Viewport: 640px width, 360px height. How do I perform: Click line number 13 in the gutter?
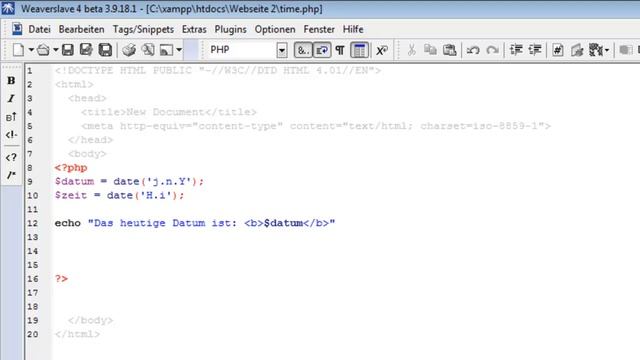coord(33,237)
